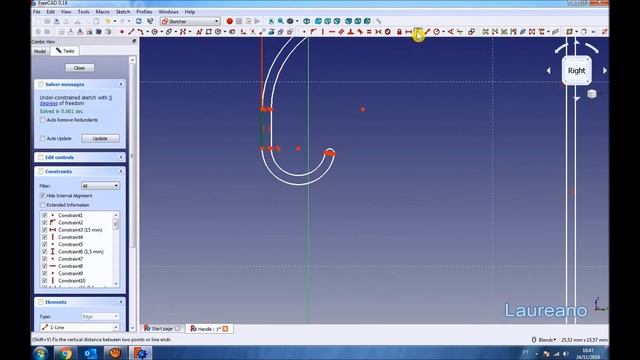Uncheck the Constraint1 checkbox

(x=44, y=215)
